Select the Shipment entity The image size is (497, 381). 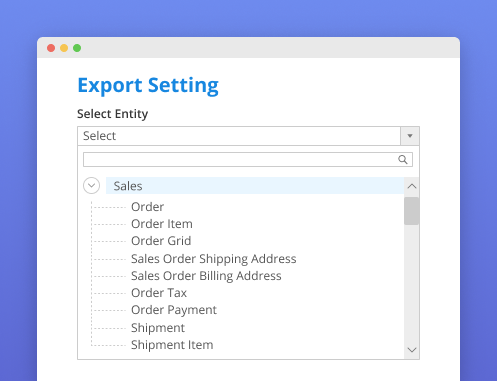(x=158, y=328)
